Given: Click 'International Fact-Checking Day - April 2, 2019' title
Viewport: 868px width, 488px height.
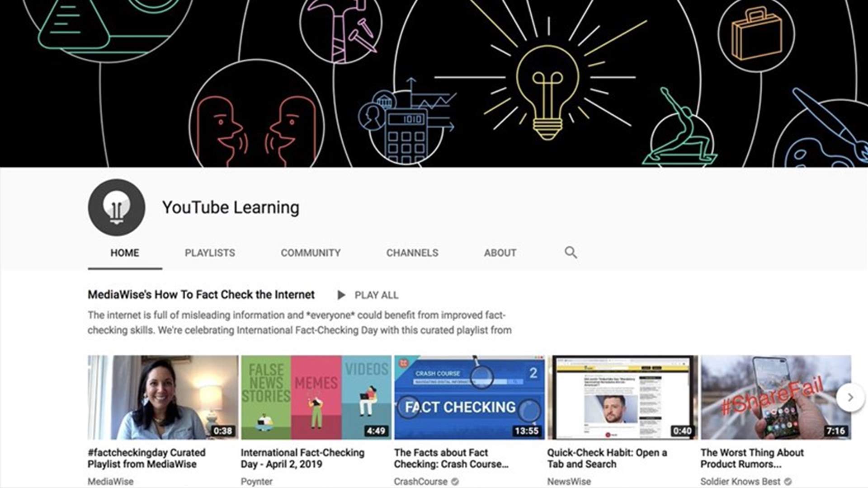Looking at the screenshot, I should point(302,458).
